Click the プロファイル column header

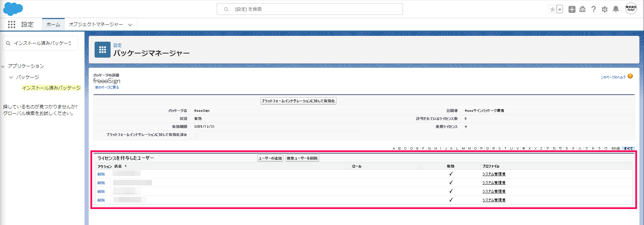click(x=491, y=166)
